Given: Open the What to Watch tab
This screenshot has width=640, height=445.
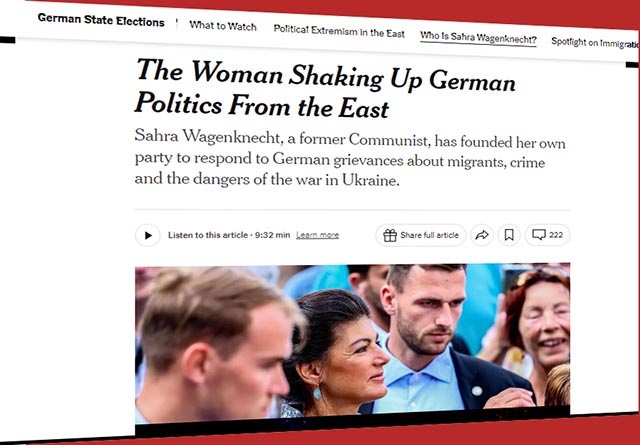Looking at the screenshot, I should pos(223,26).
